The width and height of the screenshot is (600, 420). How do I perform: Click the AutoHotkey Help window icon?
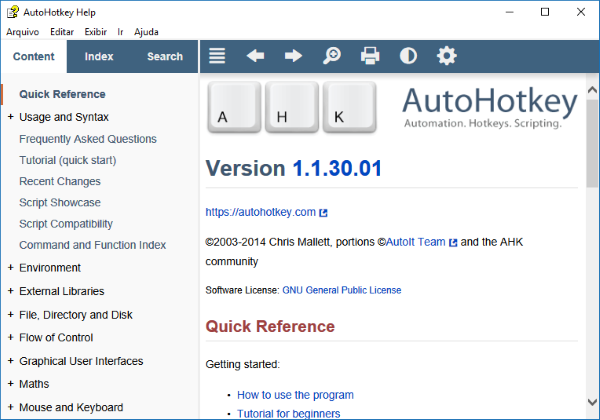click(13, 12)
